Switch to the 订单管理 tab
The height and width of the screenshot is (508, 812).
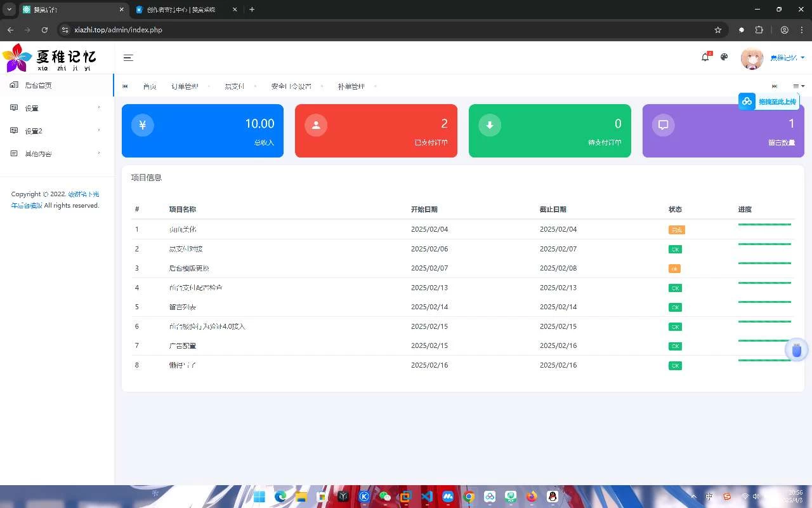click(185, 86)
